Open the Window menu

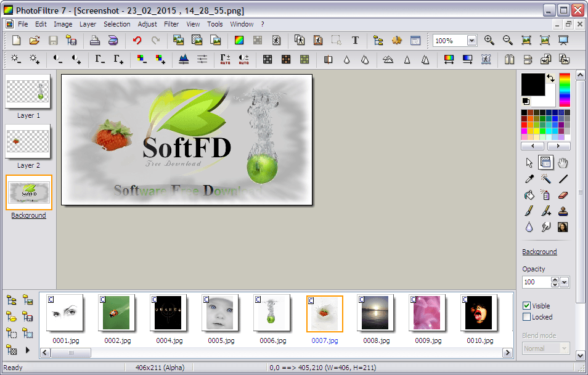point(242,24)
